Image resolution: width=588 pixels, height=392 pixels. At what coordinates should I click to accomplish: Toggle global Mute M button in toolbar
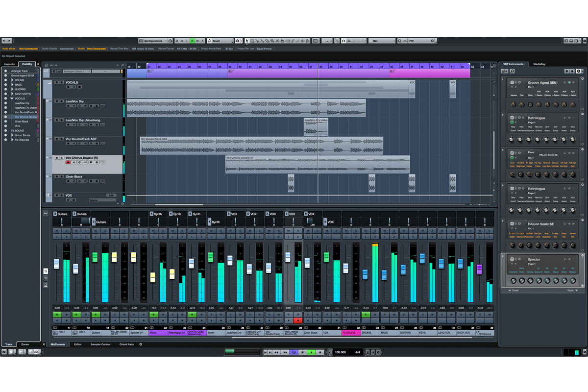(177, 41)
